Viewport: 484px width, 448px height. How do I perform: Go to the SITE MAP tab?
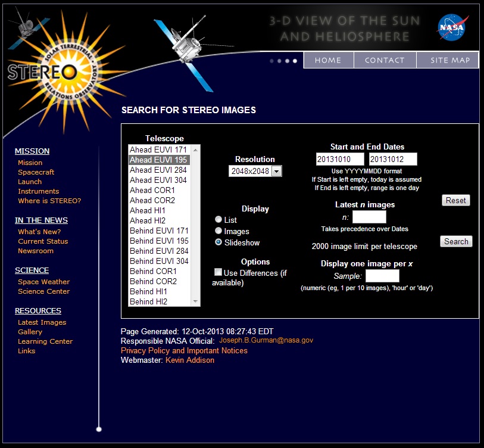[451, 60]
